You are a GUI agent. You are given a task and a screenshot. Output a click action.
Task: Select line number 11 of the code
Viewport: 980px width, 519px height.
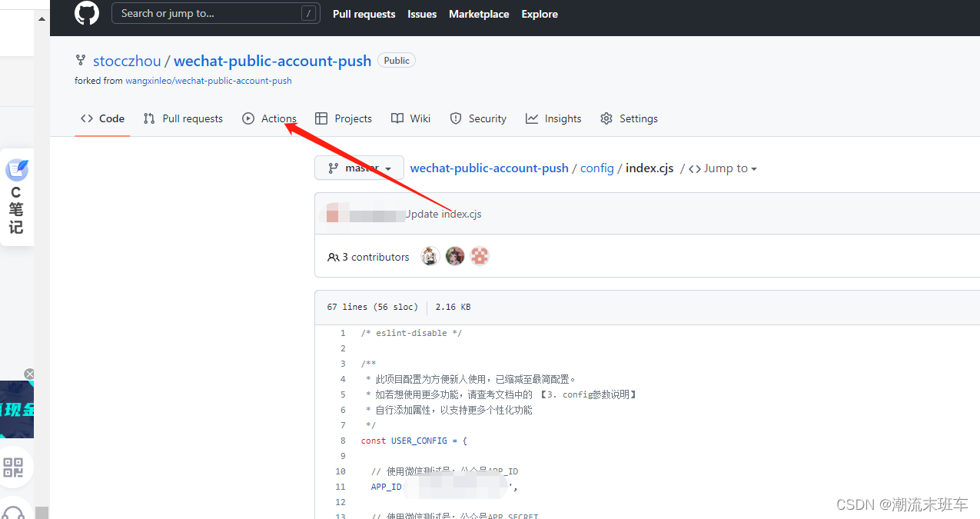click(x=341, y=487)
